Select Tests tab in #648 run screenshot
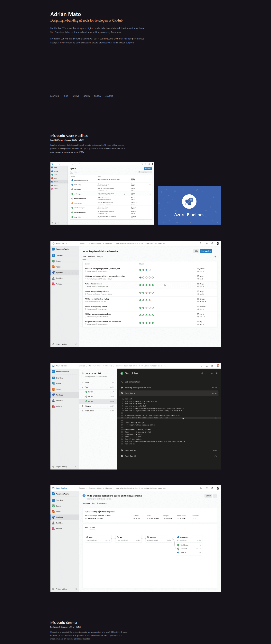Image resolution: width=271 pixels, height=644 pixels. click(x=94, y=503)
